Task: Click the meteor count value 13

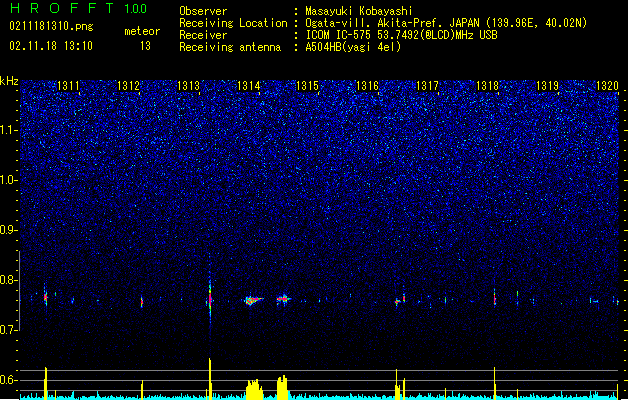Action: 145,46
